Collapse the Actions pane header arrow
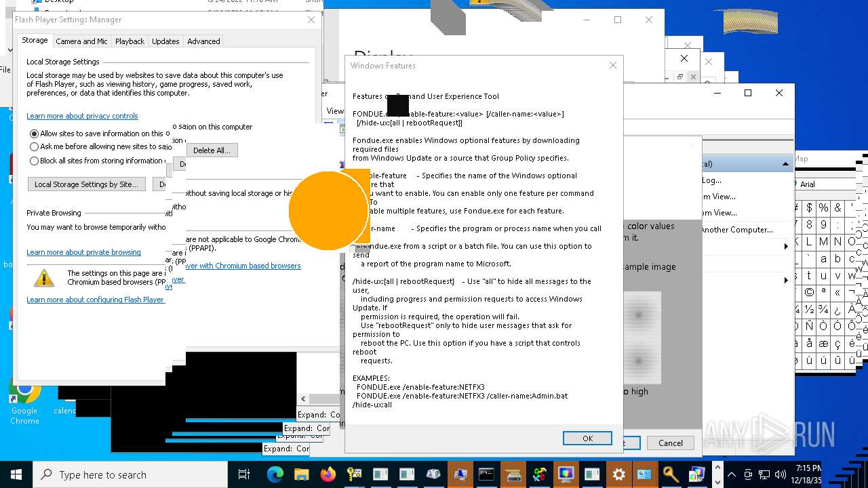 pos(785,164)
